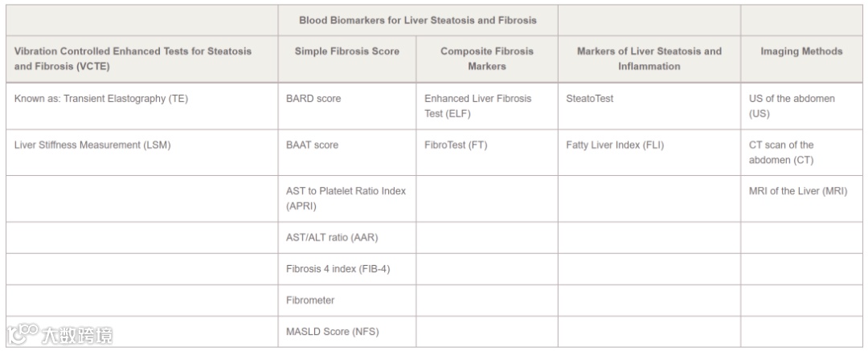The width and height of the screenshot is (868, 351).
Task: Select the Composite Fibrosis Markers column header
Action: pyautogui.click(x=486, y=59)
